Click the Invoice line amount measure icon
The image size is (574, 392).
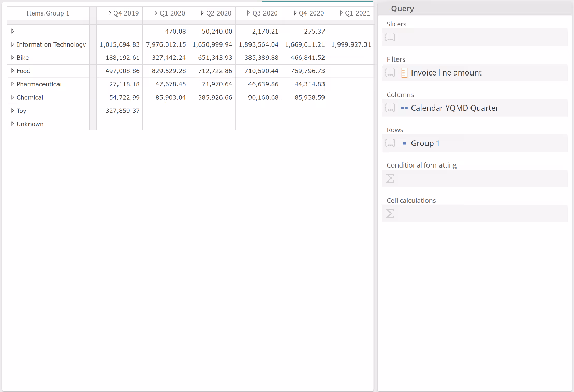(405, 73)
